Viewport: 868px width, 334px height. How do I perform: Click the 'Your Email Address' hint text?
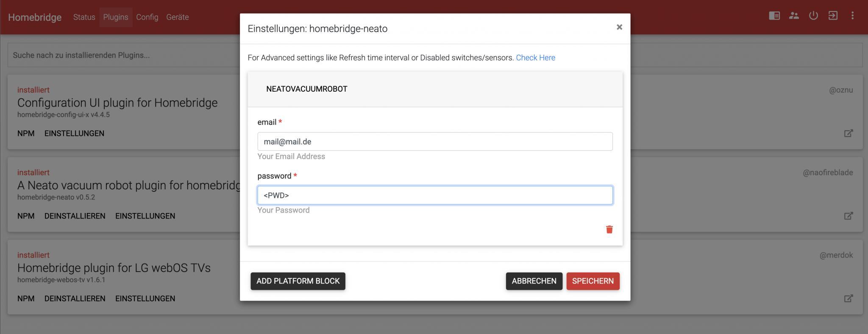(x=291, y=156)
